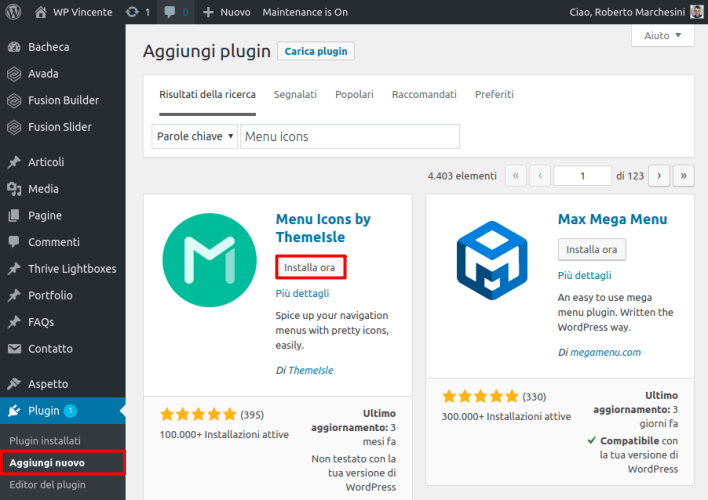Screen dimensions: 708x500
Task: Click the Portfolio pin icon
Action: point(14,295)
